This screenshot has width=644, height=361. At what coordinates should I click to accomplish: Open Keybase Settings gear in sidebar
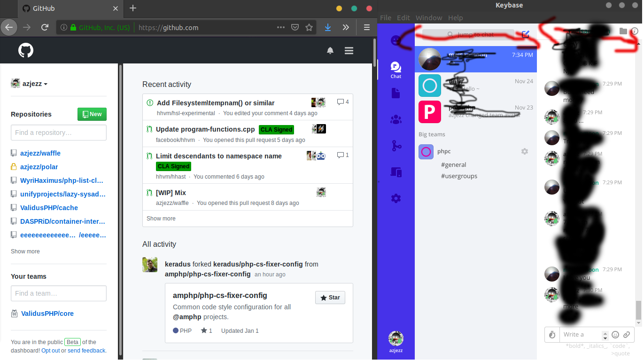click(x=396, y=198)
